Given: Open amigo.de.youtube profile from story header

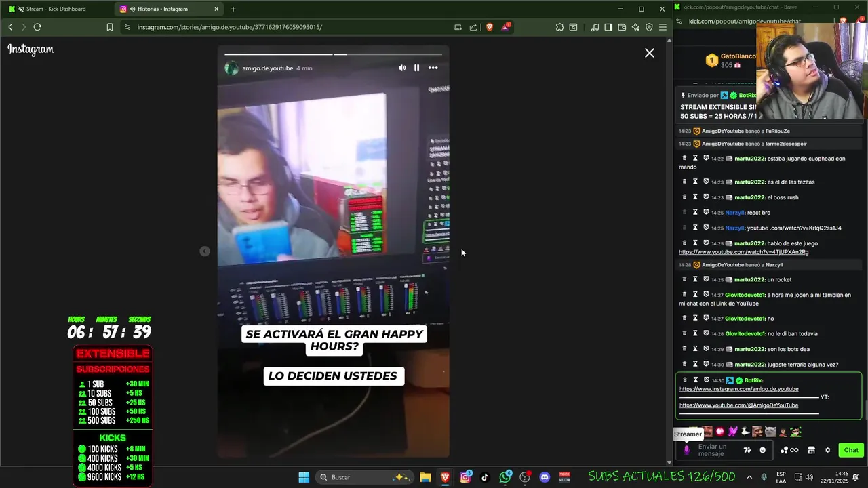Looking at the screenshot, I should (x=268, y=68).
